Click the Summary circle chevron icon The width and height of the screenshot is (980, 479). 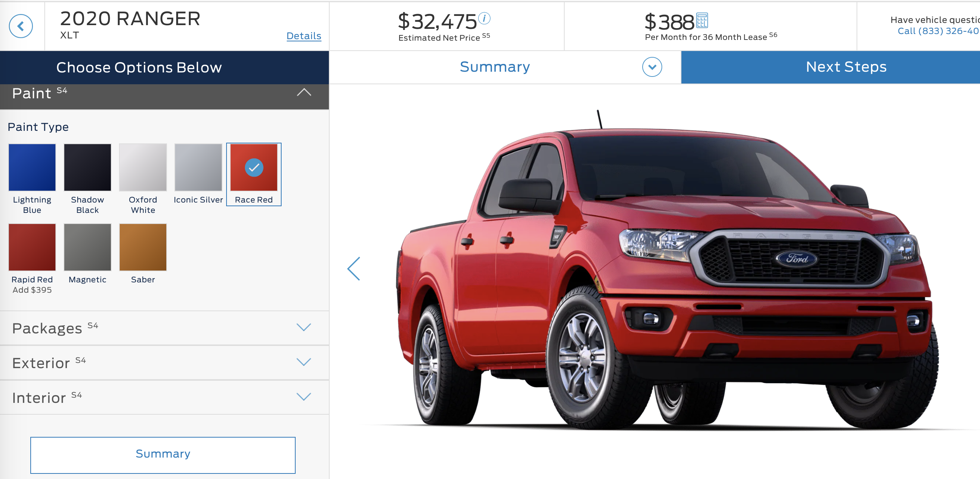(x=652, y=67)
